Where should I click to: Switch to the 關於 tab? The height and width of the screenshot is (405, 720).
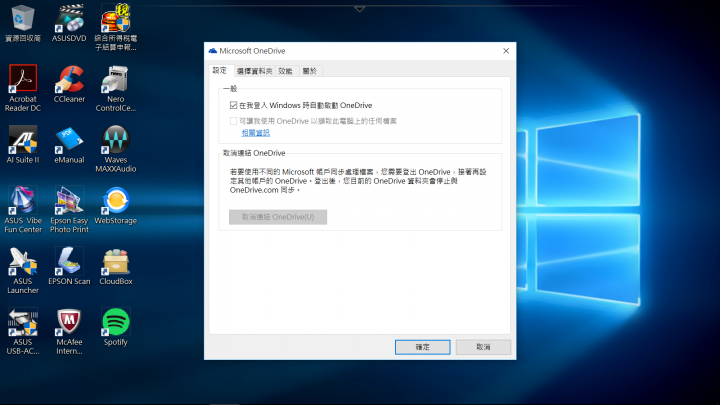[x=310, y=71]
